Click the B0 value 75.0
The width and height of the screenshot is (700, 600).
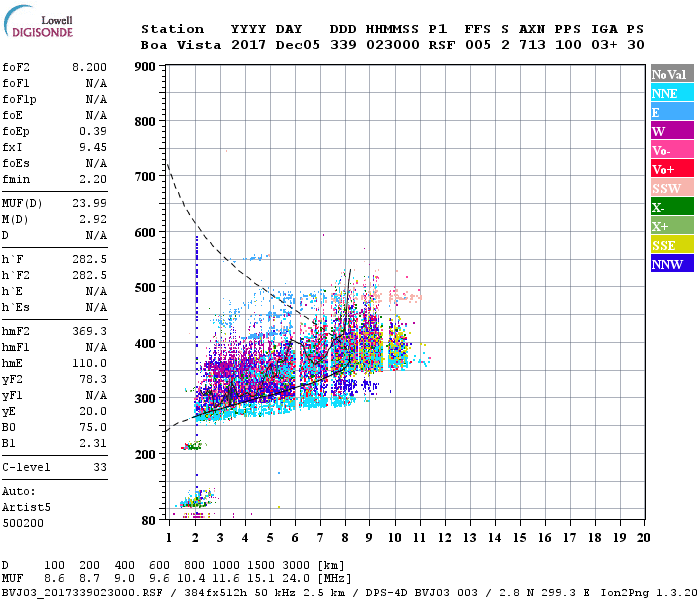(x=93, y=428)
